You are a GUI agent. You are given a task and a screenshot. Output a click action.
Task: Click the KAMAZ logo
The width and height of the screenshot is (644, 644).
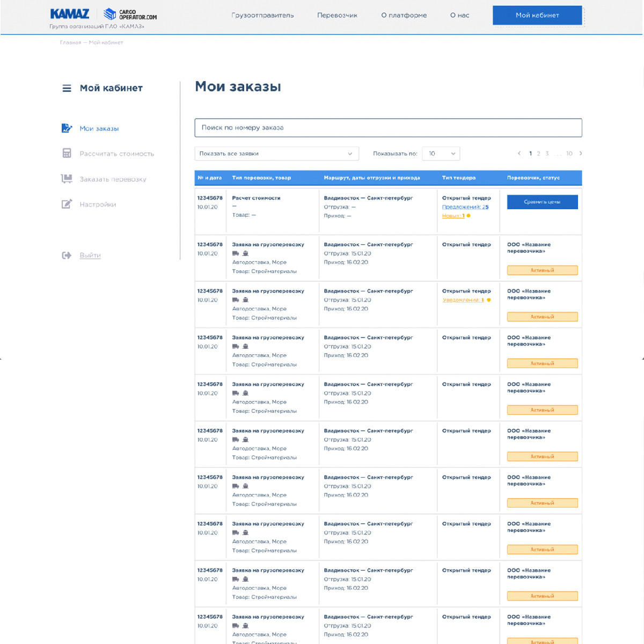pyautogui.click(x=70, y=14)
